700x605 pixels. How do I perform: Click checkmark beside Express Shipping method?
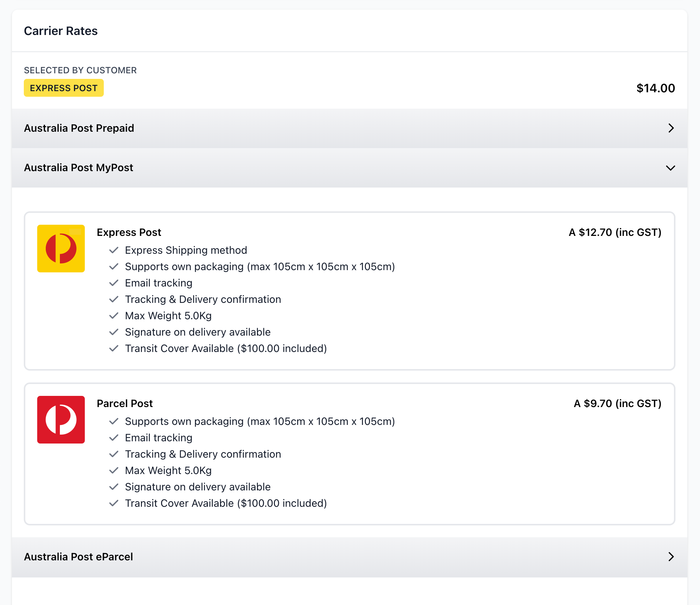tap(114, 250)
